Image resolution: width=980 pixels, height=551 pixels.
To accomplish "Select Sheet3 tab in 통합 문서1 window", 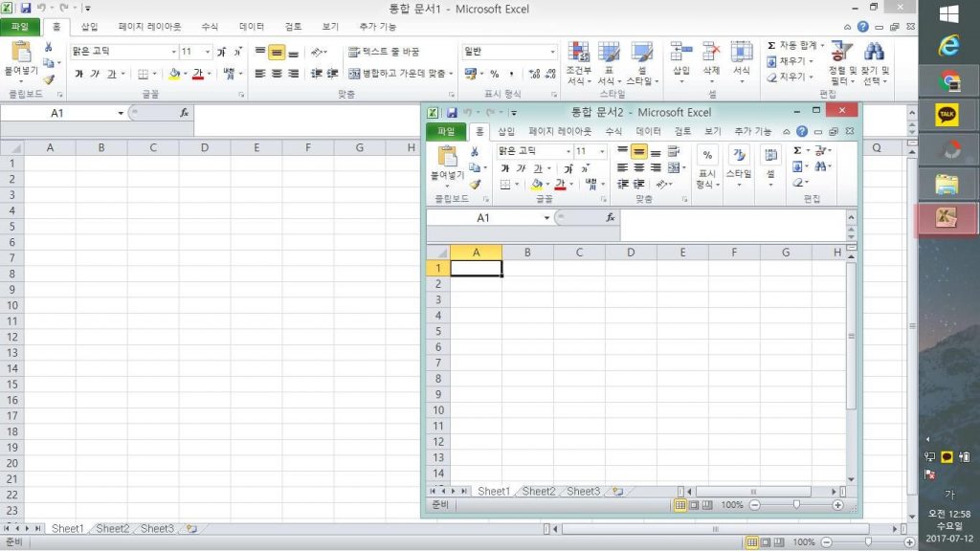I will tap(157, 528).
